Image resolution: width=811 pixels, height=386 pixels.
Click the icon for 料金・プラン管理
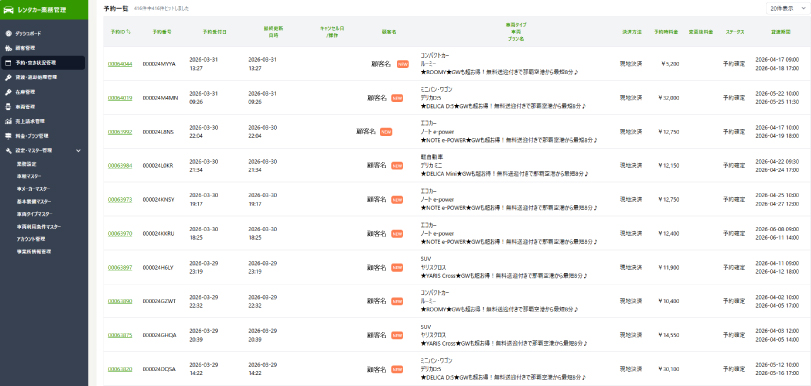8,136
